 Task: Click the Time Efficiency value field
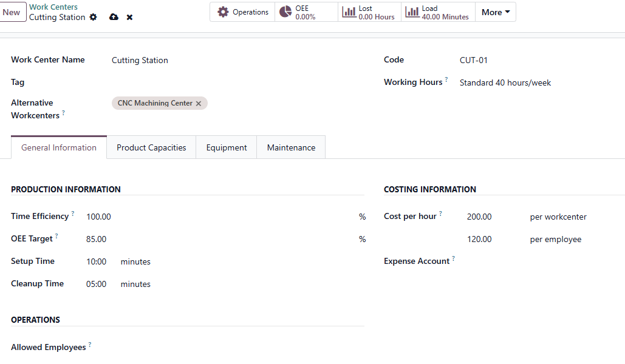click(219, 217)
